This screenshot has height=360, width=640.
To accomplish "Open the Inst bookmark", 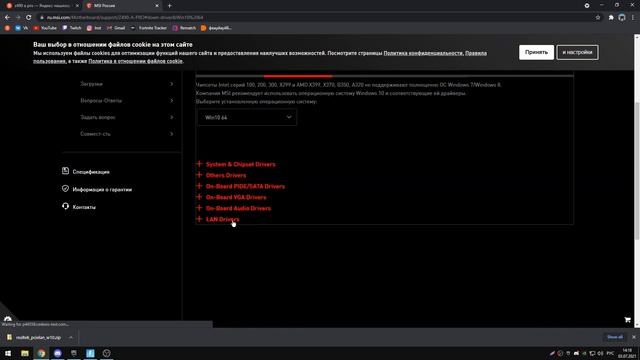I will 94,28.
